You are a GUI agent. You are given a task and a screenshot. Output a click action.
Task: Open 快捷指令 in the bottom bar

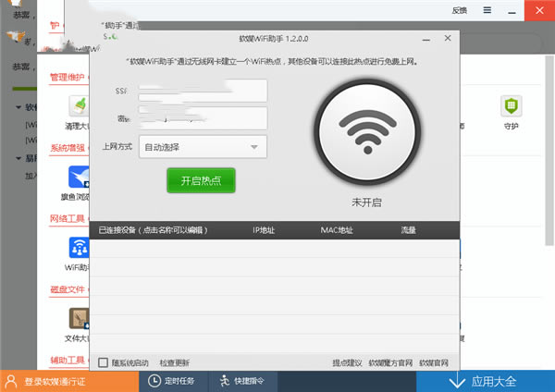[x=249, y=381]
